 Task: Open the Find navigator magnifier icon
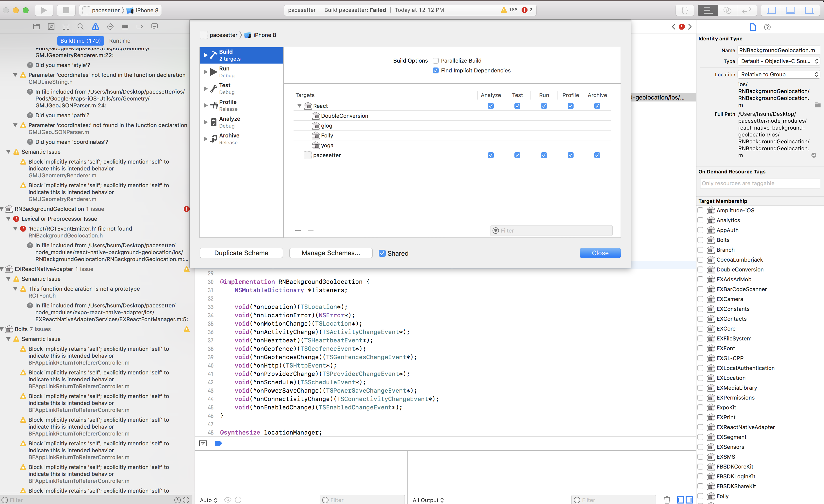click(81, 26)
